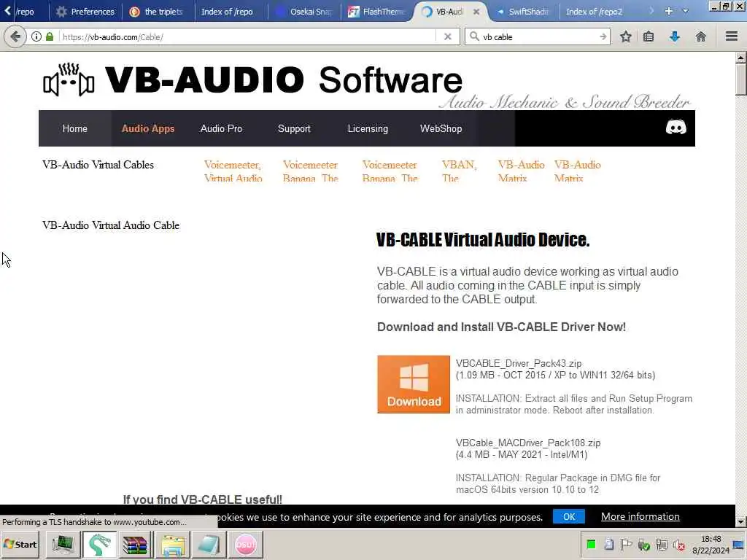The image size is (747, 560).
Task: Click the muted volume tray icon
Action: 679,544
